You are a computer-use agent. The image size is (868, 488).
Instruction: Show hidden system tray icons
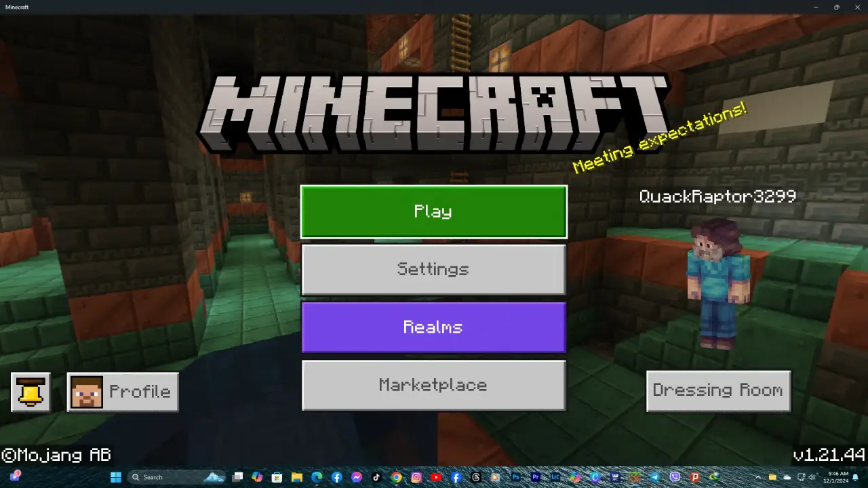[757, 477]
